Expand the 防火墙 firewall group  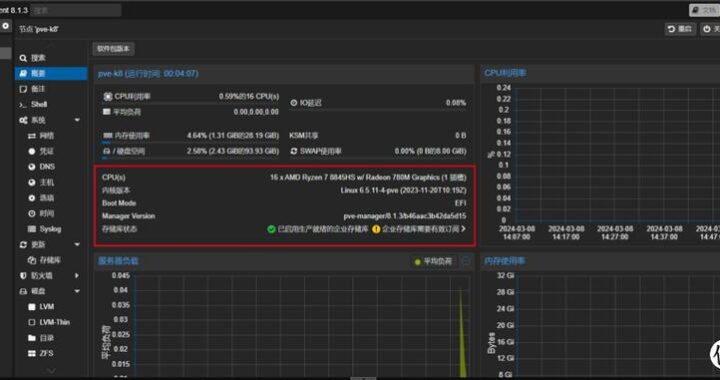click(x=77, y=275)
